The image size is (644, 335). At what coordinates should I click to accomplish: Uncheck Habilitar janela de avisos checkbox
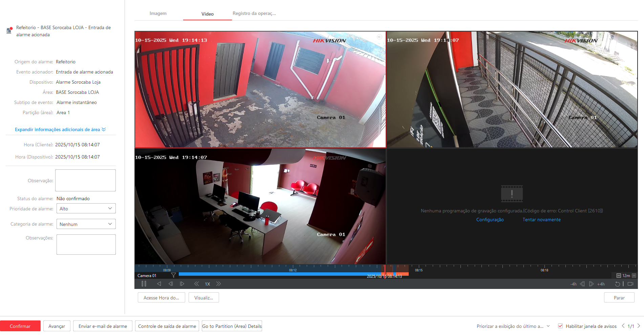[560, 326]
